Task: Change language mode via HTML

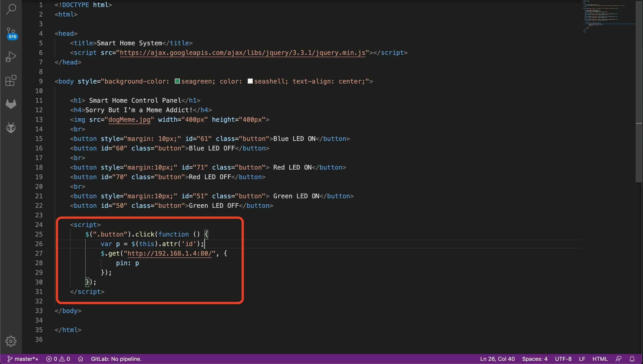Action: point(600,359)
